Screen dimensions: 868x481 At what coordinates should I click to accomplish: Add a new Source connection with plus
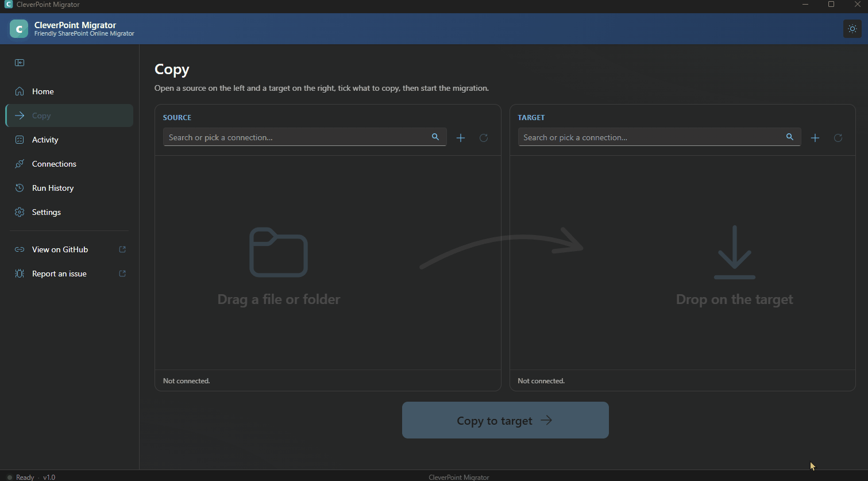(x=461, y=138)
